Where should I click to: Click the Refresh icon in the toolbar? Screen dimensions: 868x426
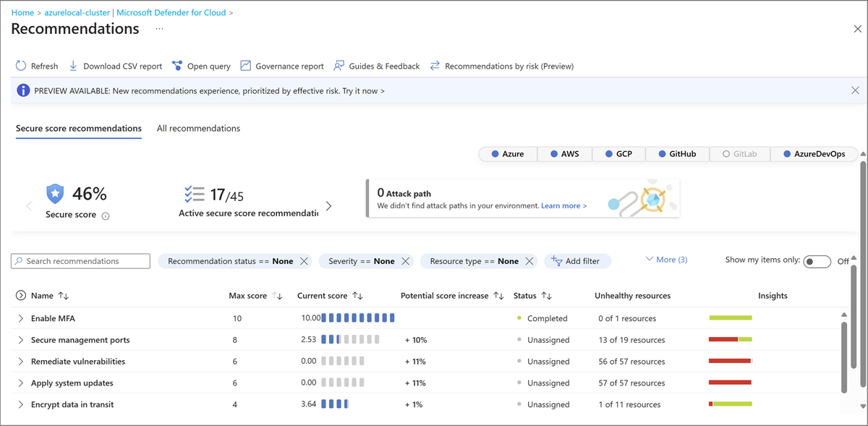[21, 66]
